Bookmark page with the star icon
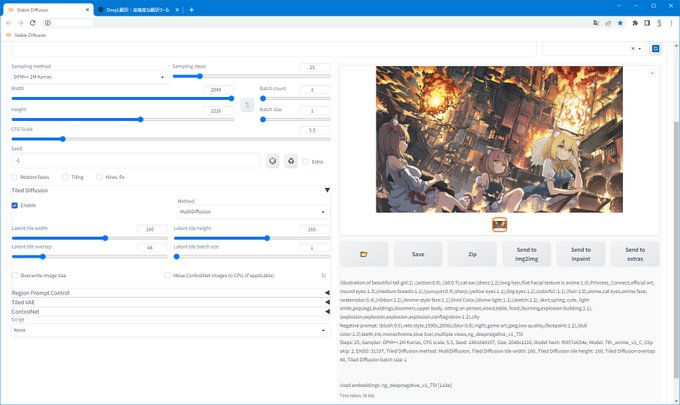The image size is (680, 405). [x=620, y=23]
